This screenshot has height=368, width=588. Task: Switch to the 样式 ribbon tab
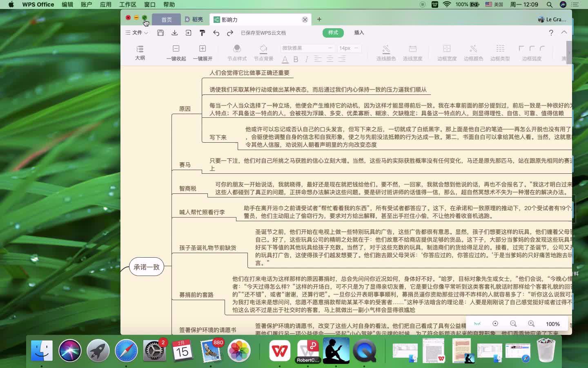pos(333,33)
